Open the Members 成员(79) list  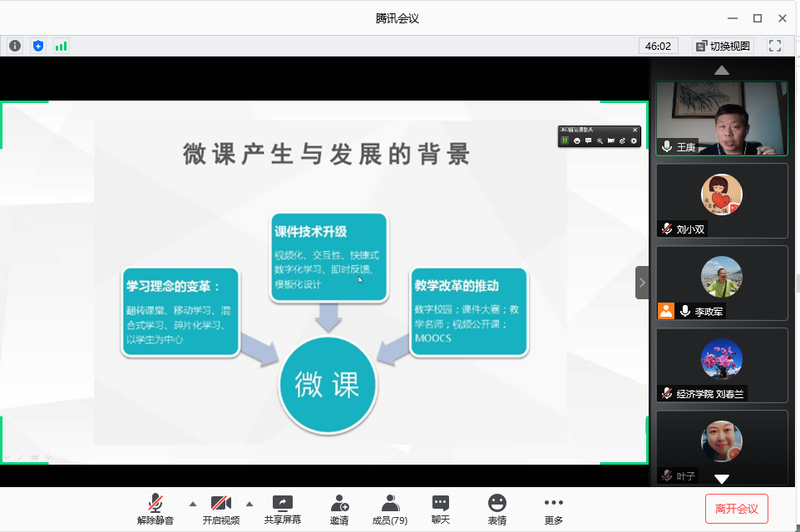pyautogui.click(x=389, y=509)
